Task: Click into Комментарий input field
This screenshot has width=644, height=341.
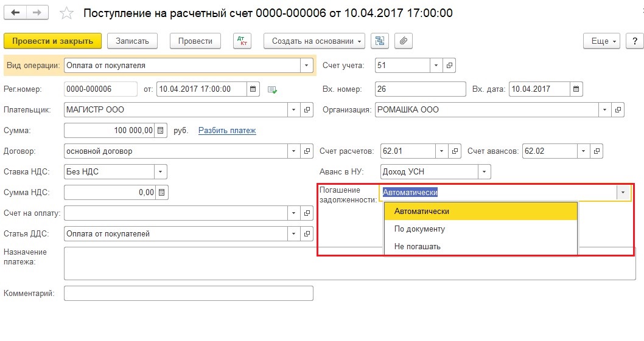Action: [x=189, y=294]
